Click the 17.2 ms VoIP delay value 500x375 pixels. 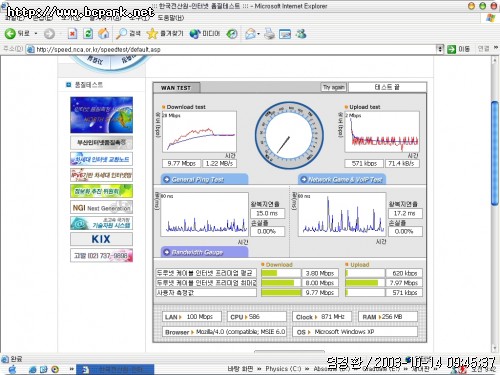(x=405, y=213)
